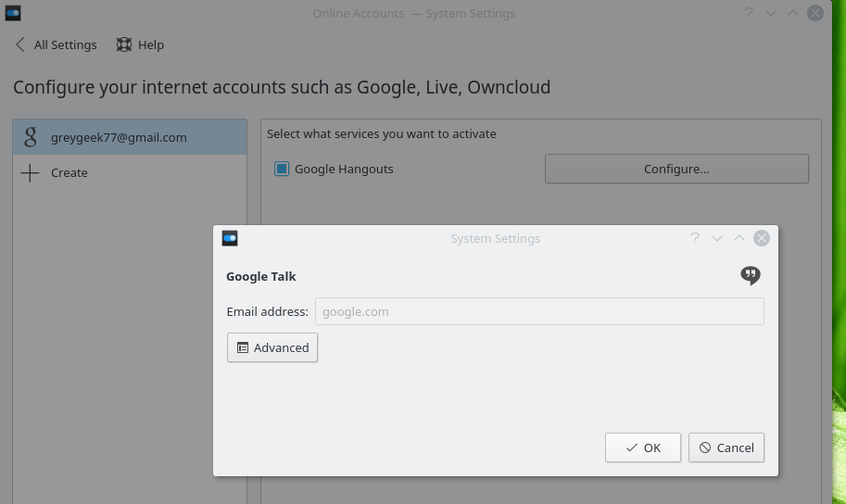
Task: Maximize the Online Accounts main window
Action: (x=793, y=13)
